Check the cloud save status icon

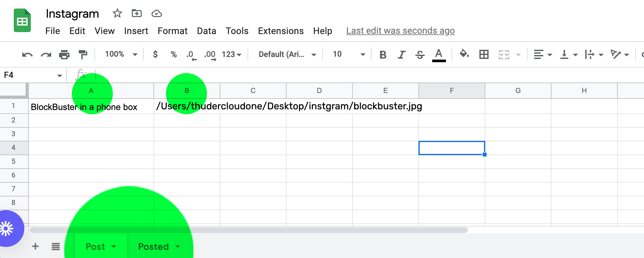click(x=157, y=13)
